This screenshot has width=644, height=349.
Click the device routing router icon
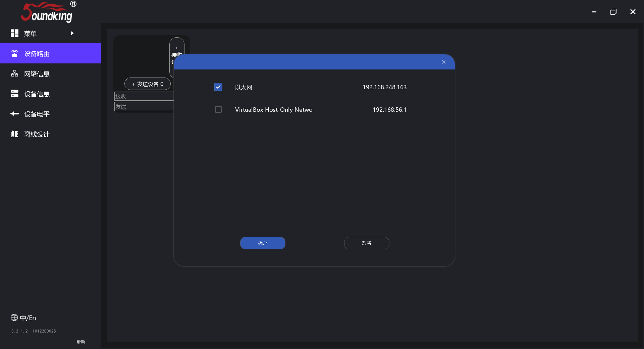coord(14,54)
